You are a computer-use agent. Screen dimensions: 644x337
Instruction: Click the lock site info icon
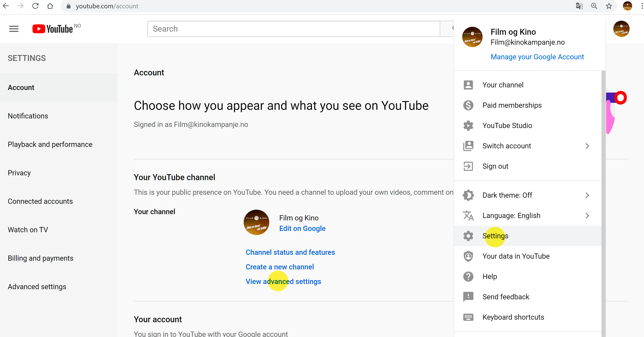click(68, 6)
